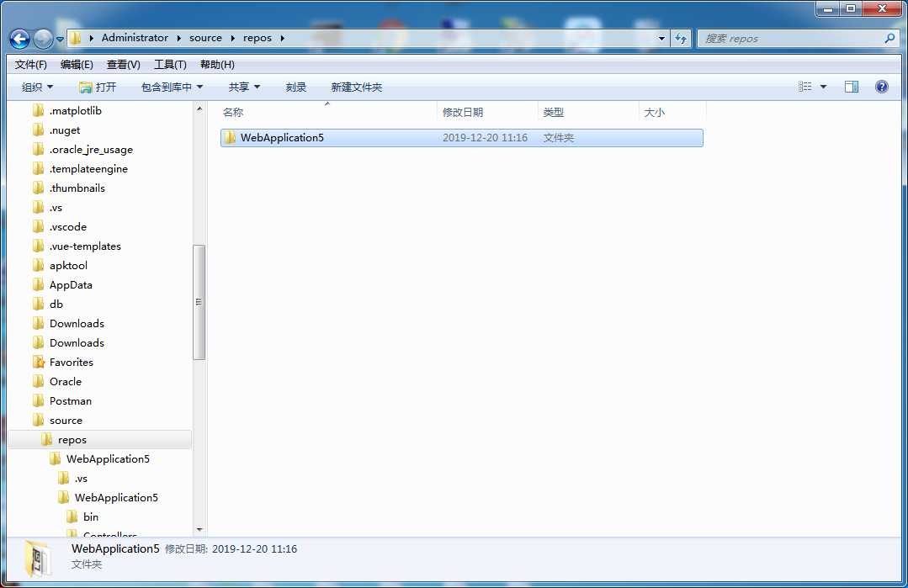Open the 共享 dropdown
The height and width of the screenshot is (588, 908).
click(244, 87)
